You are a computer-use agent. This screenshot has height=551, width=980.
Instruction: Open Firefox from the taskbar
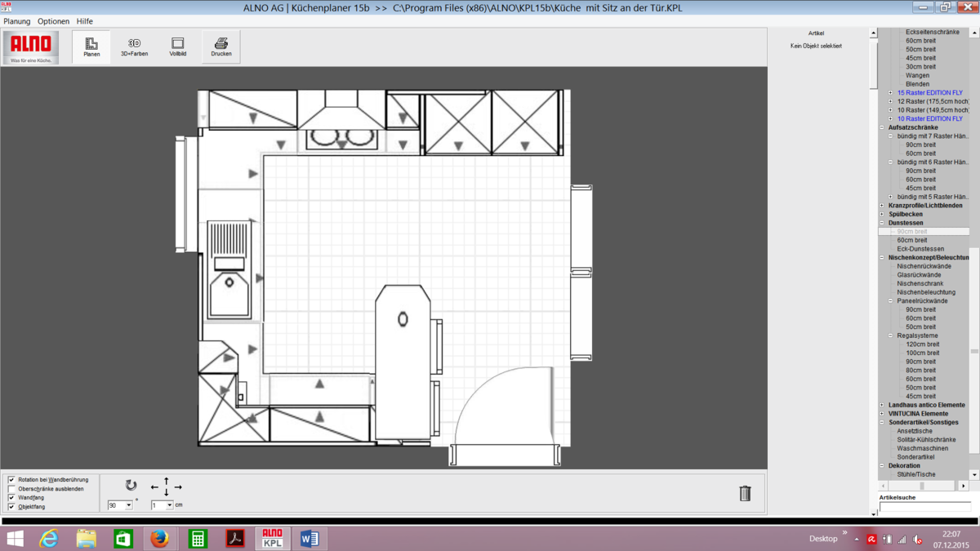click(x=159, y=539)
